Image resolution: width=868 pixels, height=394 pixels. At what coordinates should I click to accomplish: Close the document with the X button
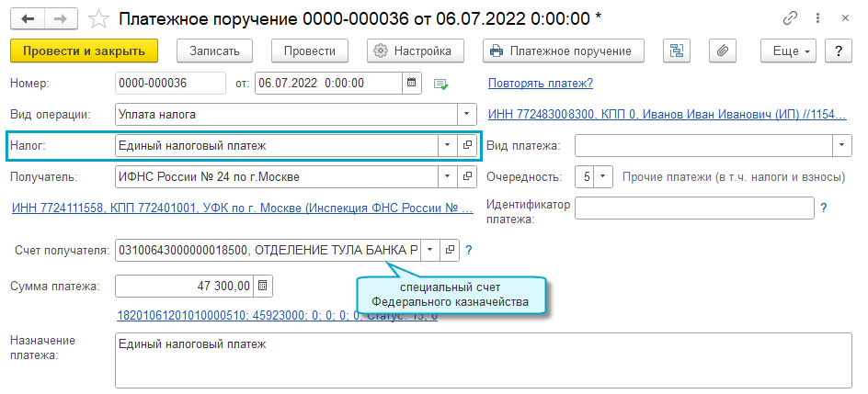(845, 18)
